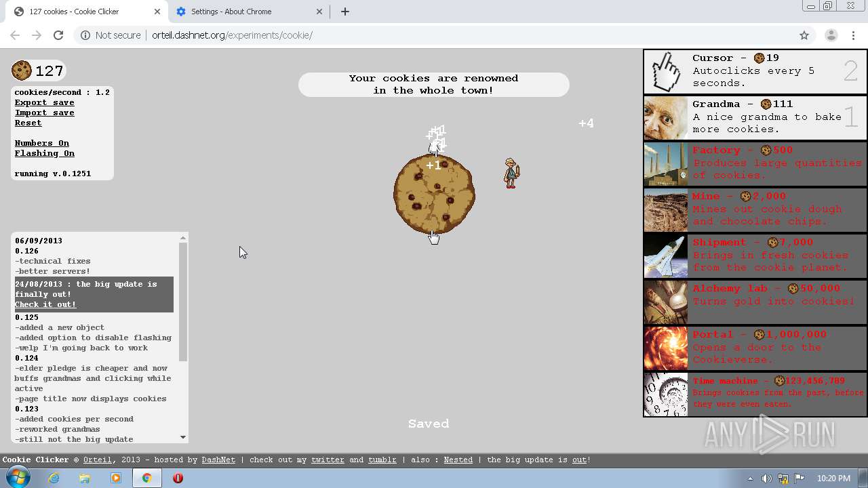Click the Chrome icon in the taskbar
The width and height of the screenshot is (868, 488).
[x=146, y=478]
